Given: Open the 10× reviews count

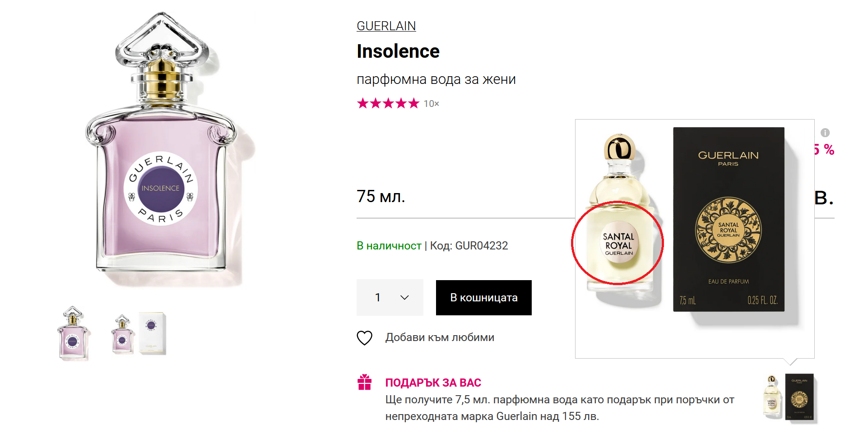Looking at the screenshot, I should click(431, 104).
